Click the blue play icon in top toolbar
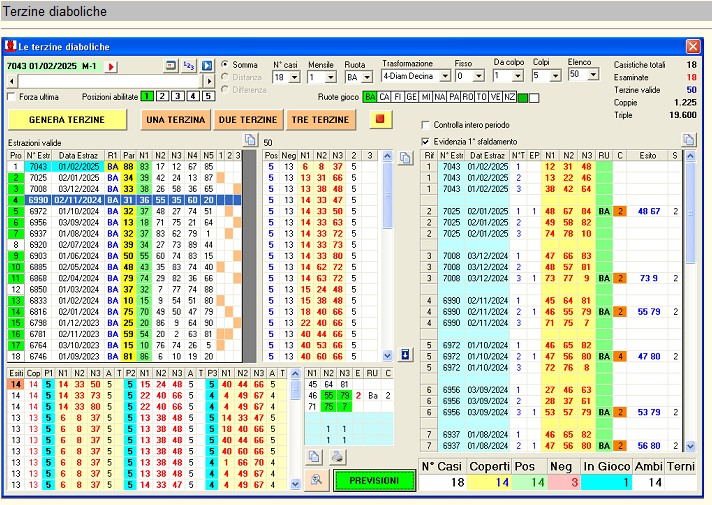The image size is (712, 505). coord(207,66)
